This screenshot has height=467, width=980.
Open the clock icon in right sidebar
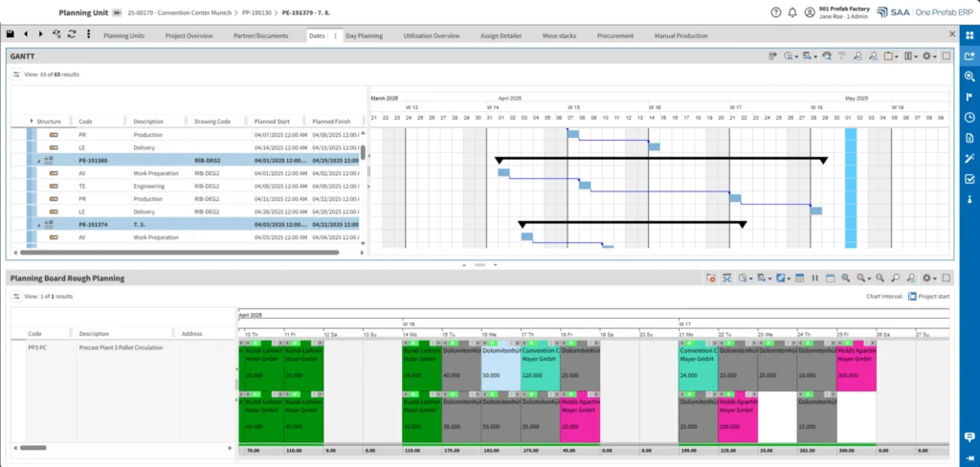pyautogui.click(x=969, y=118)
